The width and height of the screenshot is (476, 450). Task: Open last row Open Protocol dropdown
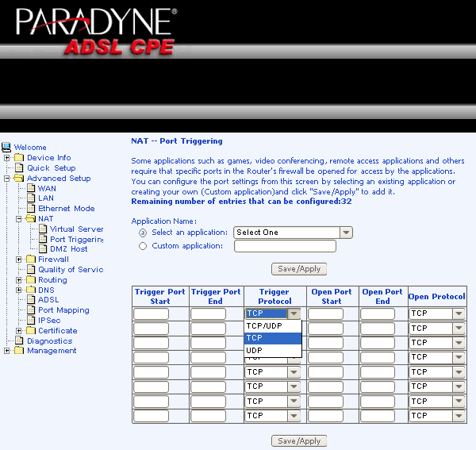pos(437,416)
